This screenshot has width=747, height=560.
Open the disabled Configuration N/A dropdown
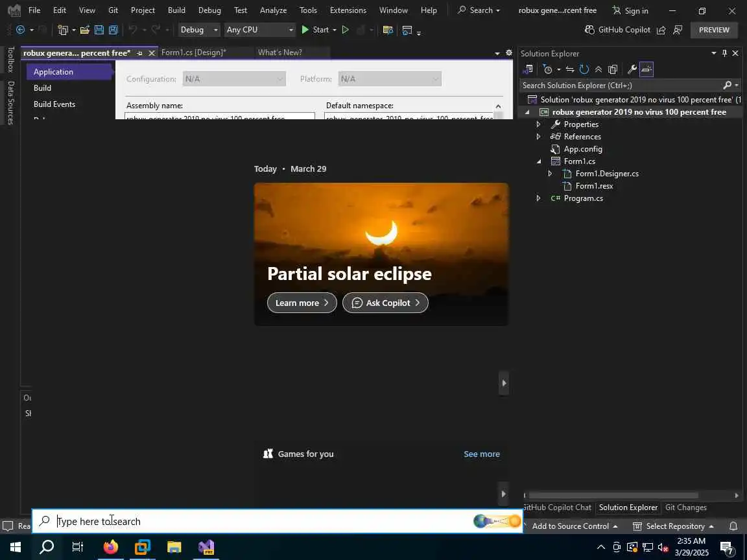pos(234,79)
